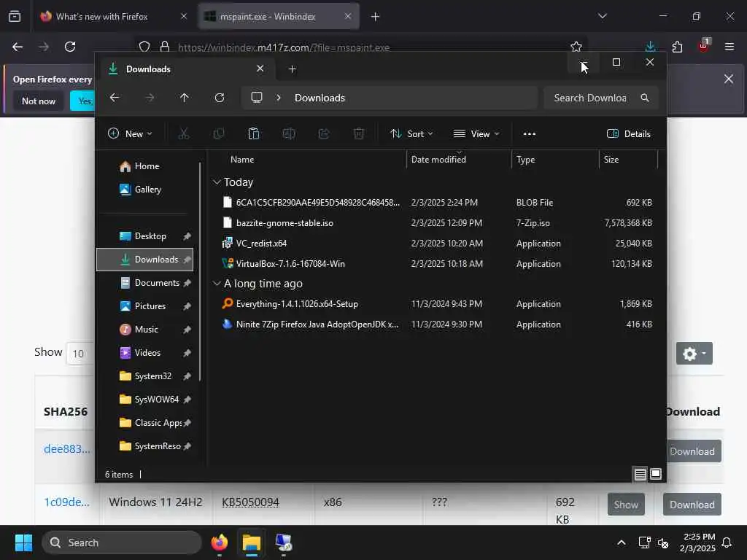Open System32 folder in navigation pane
The image size is (747, 560).
[145, 376]
